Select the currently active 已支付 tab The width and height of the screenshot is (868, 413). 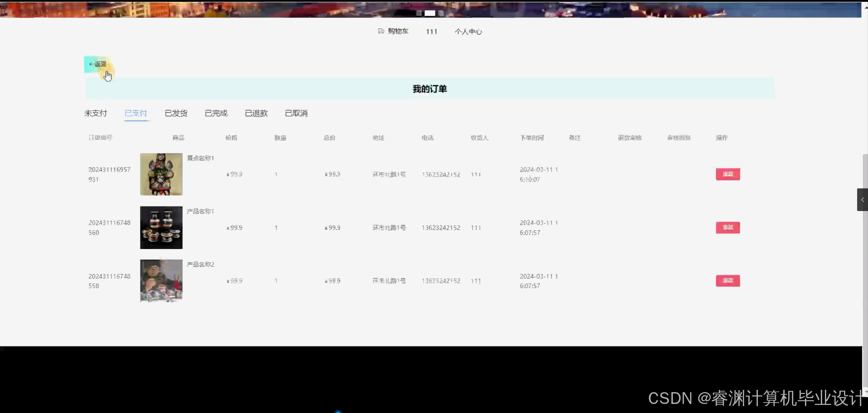point(136,113)
